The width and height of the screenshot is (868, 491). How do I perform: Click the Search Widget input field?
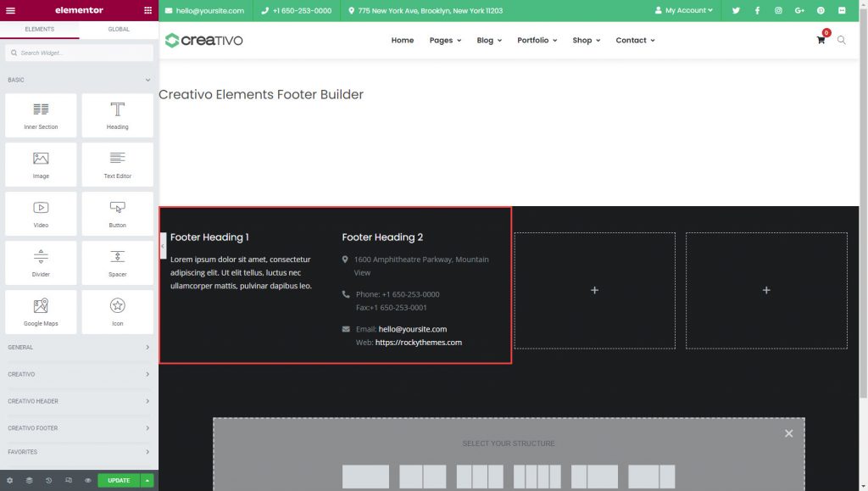coord(79,53)
